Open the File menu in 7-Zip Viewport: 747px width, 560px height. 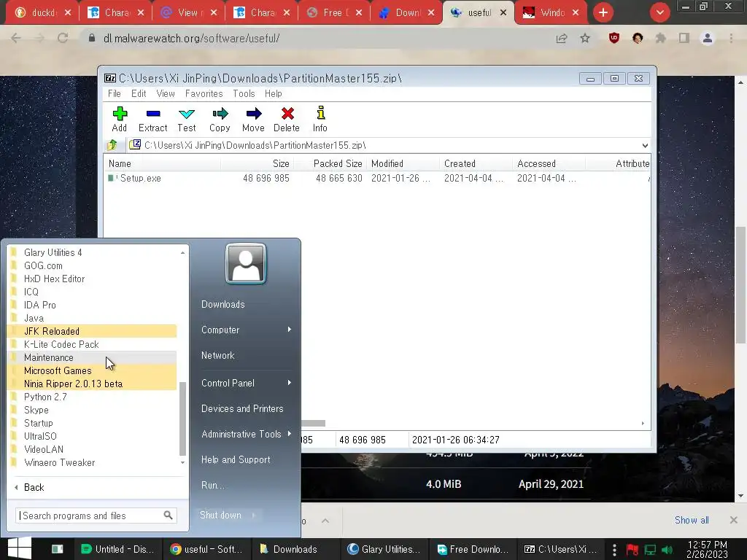click(x=115, y=94)
